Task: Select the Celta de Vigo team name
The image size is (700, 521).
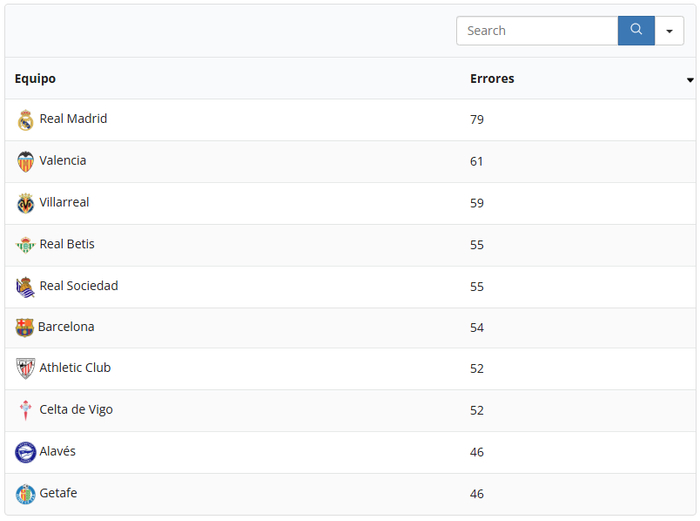Action: point(76,410)
